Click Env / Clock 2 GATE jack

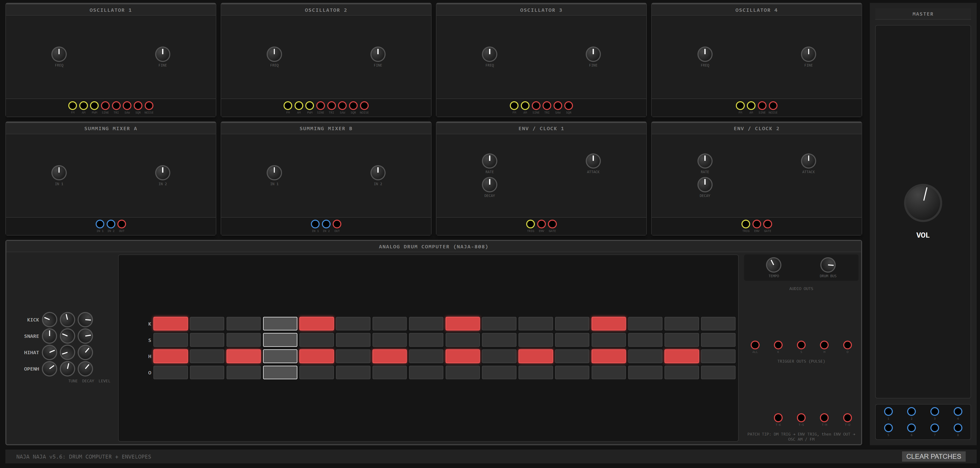tap(768, 224)
